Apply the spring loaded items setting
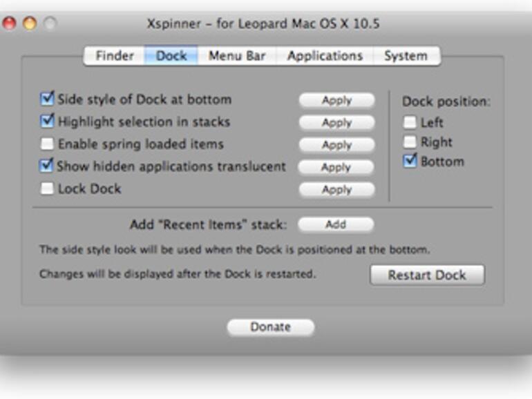532x399 pixels. (x=336, y=145)
